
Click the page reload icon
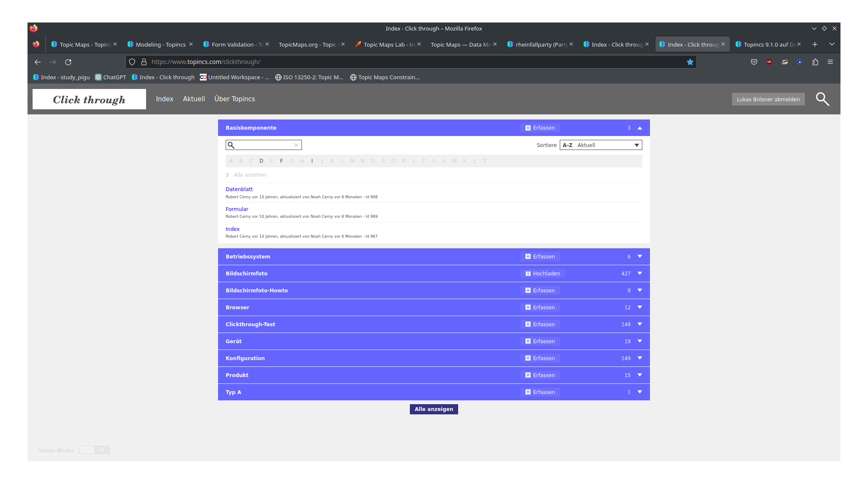(x=68, y=62)
